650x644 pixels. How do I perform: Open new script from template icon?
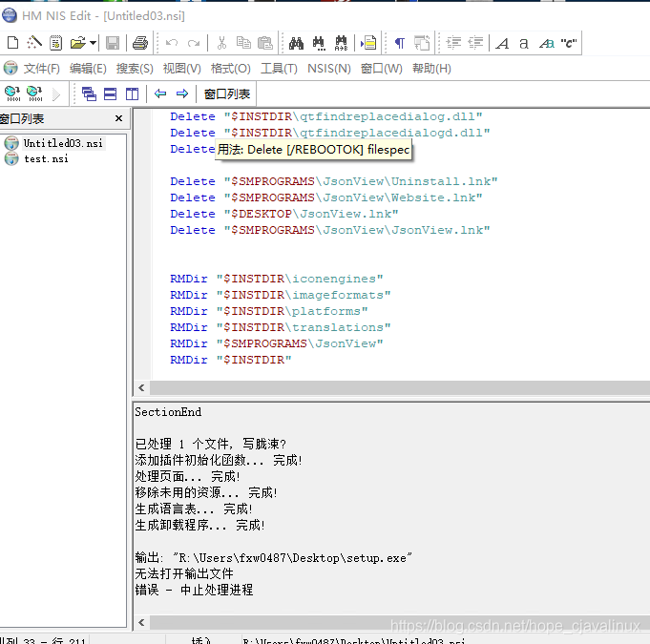pos(55,43)
